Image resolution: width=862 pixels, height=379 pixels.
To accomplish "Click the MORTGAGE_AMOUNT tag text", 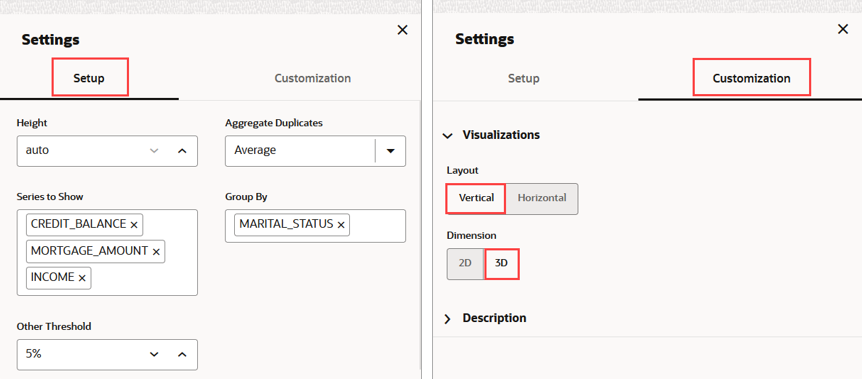I will click(89, 251).
